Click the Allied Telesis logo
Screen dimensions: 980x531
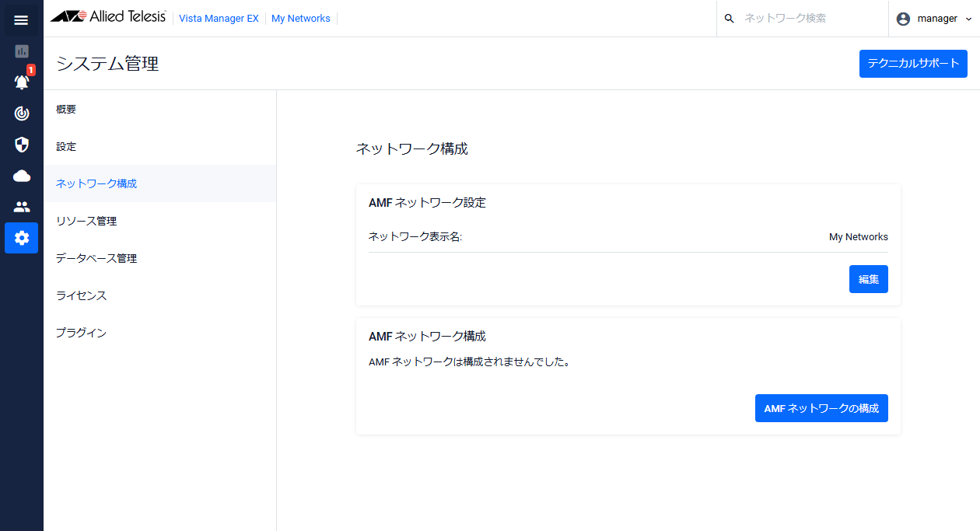108,18
